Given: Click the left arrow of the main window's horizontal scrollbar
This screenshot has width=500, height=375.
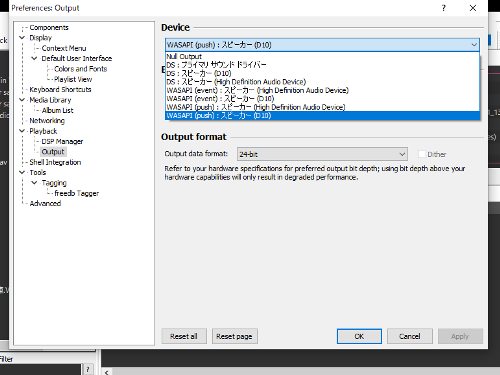Looking at the screenshot, I should click(106, 372).
